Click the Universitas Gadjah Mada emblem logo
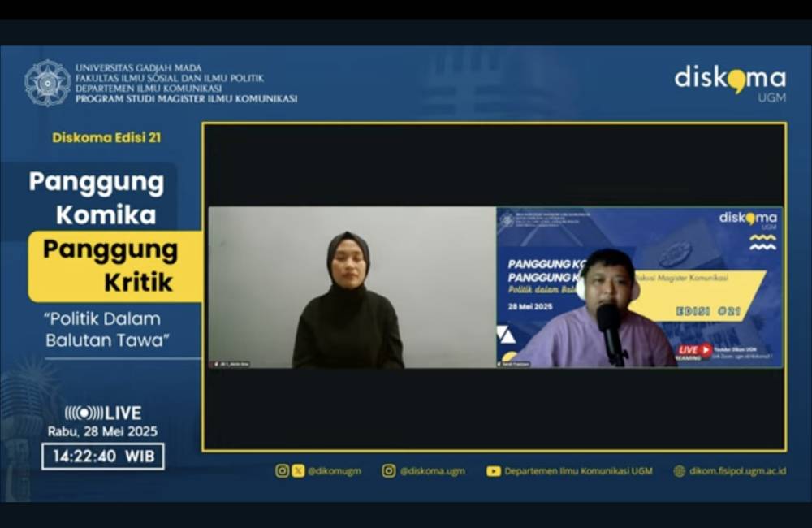 [47, 83]
